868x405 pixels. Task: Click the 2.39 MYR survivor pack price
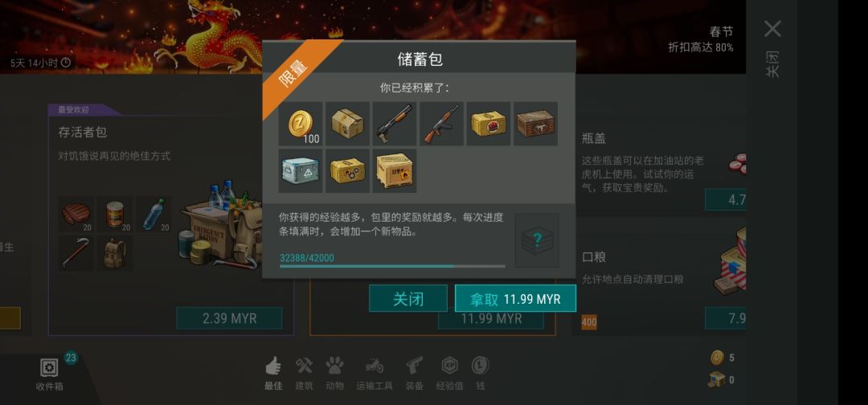[x=229, y=318]
